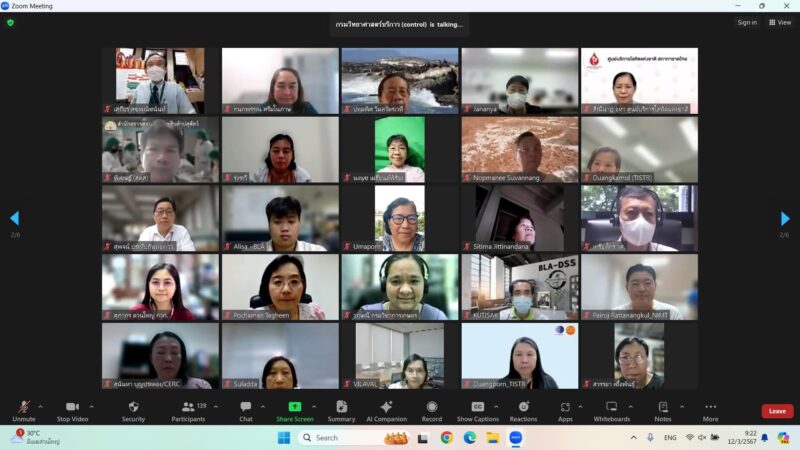Open the tray volume control

[702, 438]
